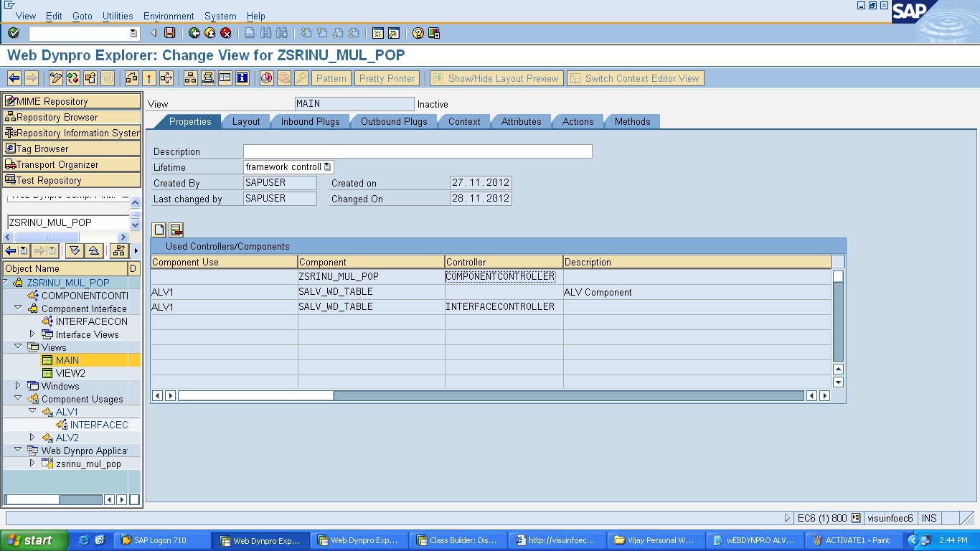
Task: Open Help with yellow question mark icon
Action: pos(418,33)
